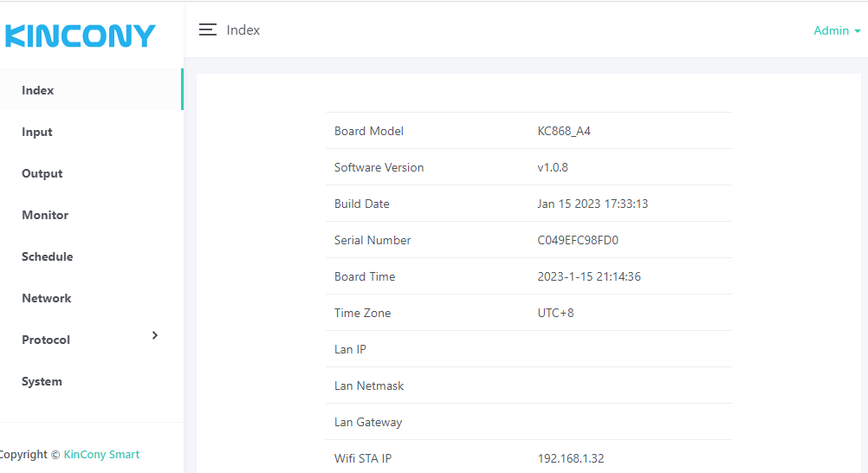868x473 pixels.
Task: Open Network configuration page
Action: [x=47, y=298]
